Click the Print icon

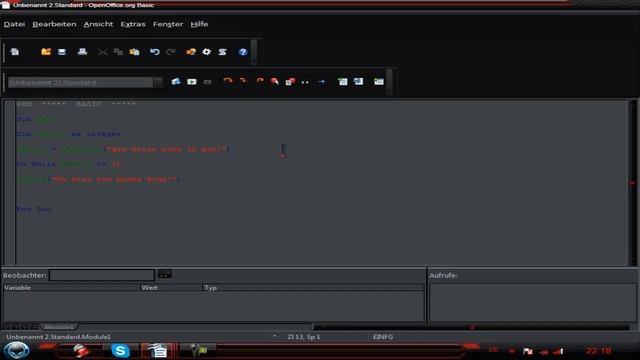(x=82, y=52)
